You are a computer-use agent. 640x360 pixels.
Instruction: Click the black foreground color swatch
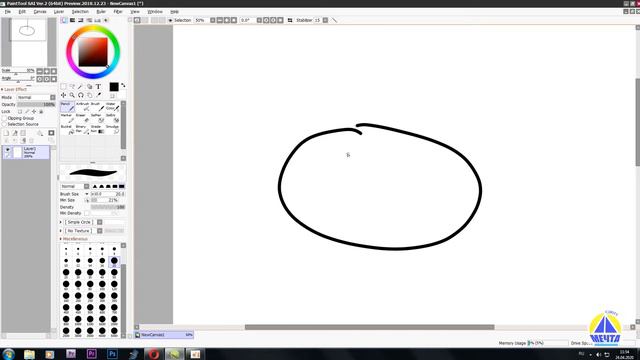(114, 87)
